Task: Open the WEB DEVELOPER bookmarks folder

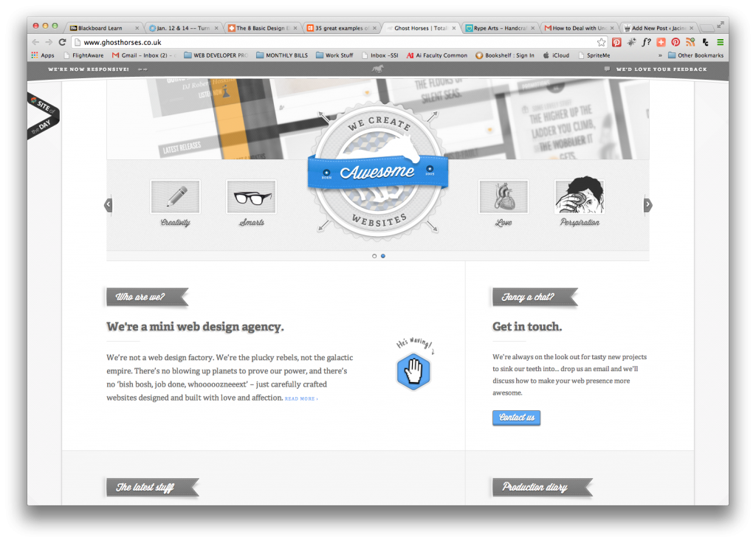Action: [x=216, y=55]
